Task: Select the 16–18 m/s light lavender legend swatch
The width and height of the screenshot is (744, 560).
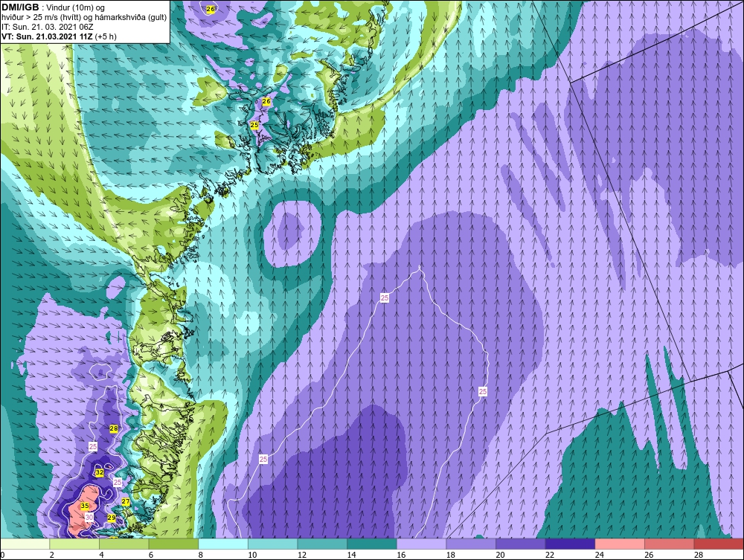Action: click(x=421, y=544)
